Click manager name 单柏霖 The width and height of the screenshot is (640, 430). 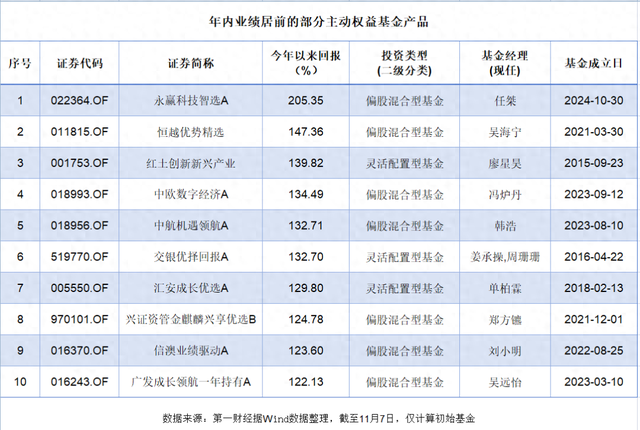pos(505,289)
